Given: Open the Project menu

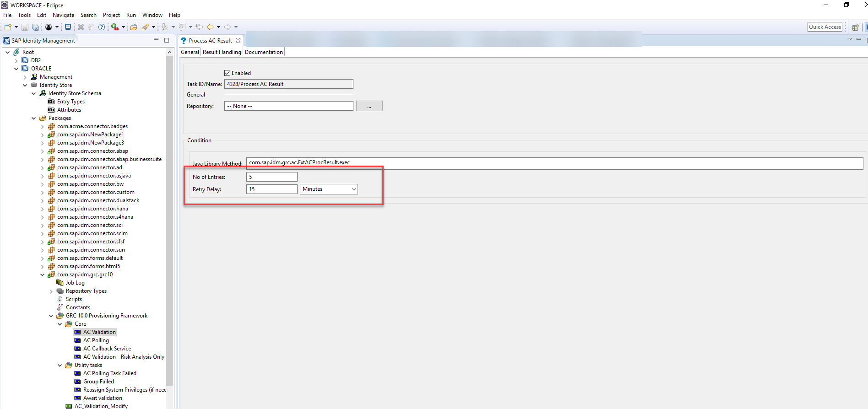Looking at the screenshot, I should (111, 15).
